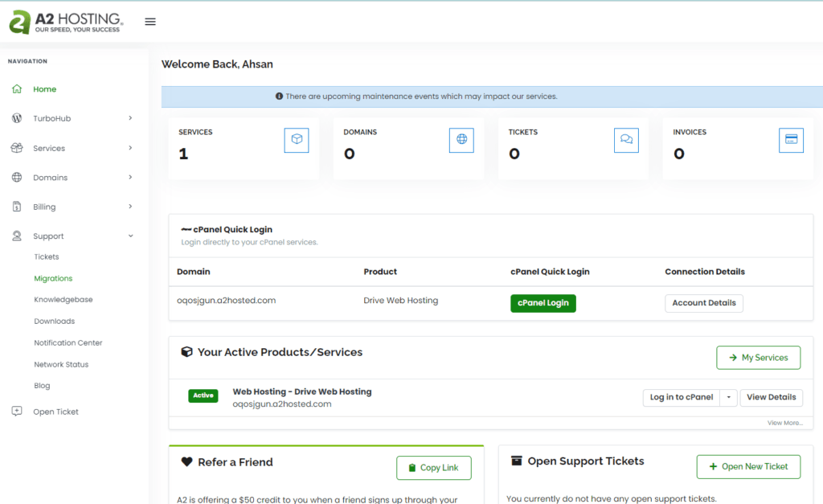Expand the Services menu chevron
Viewport: 823px width, 504px height.
pos(130,148)
